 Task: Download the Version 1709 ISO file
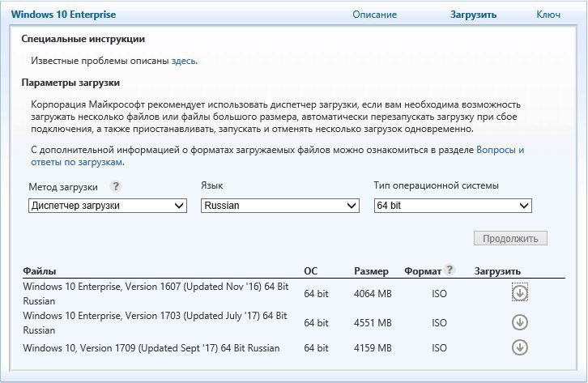[519, 347]
